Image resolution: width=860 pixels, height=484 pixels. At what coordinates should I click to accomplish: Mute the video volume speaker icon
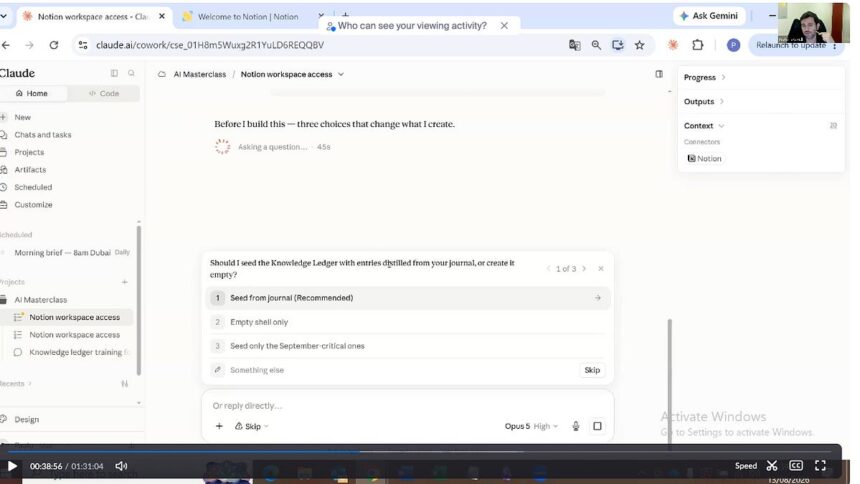(121, 466)
